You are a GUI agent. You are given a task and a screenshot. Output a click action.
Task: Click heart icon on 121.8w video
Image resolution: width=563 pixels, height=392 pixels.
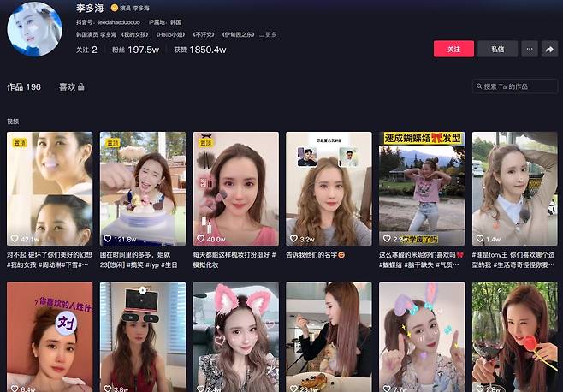[x=107, y=239]
